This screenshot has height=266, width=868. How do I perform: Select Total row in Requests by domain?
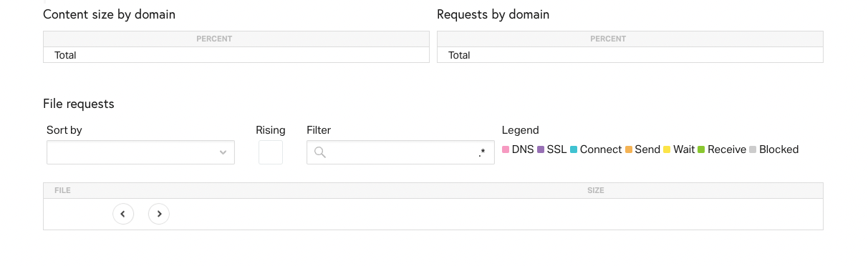pos(630,55)
